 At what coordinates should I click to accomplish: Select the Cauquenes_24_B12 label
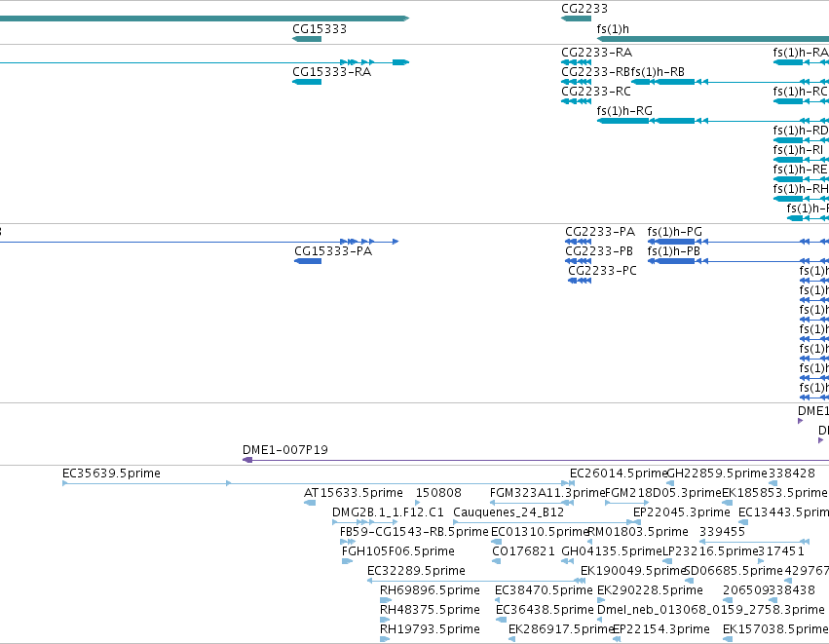[x=509, y=512]
